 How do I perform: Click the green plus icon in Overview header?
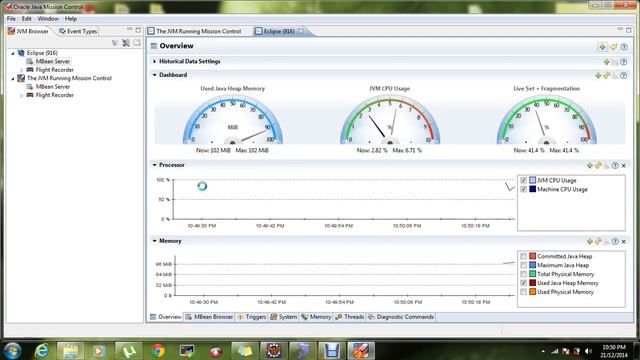click(602, 47)
